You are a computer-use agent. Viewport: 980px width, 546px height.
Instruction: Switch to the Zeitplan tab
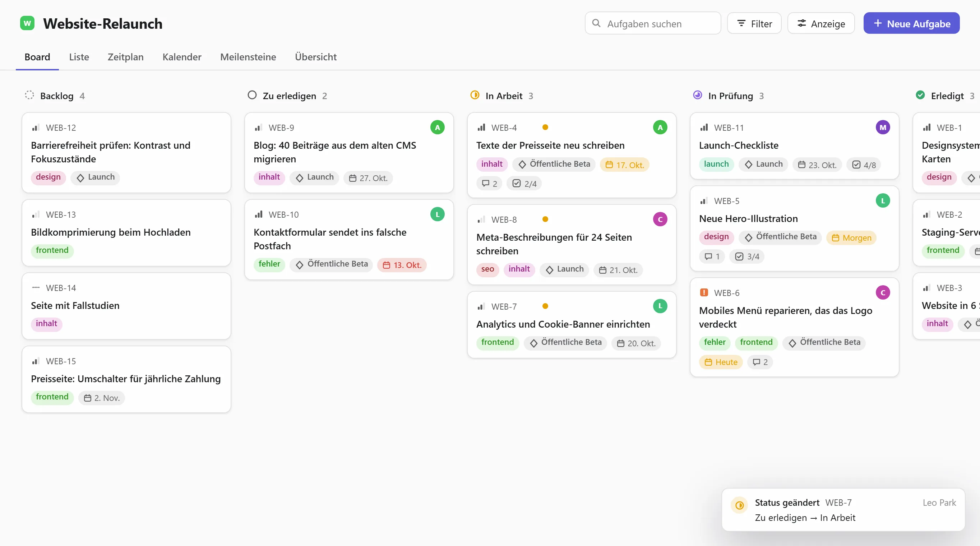click(x=125, y=57)
